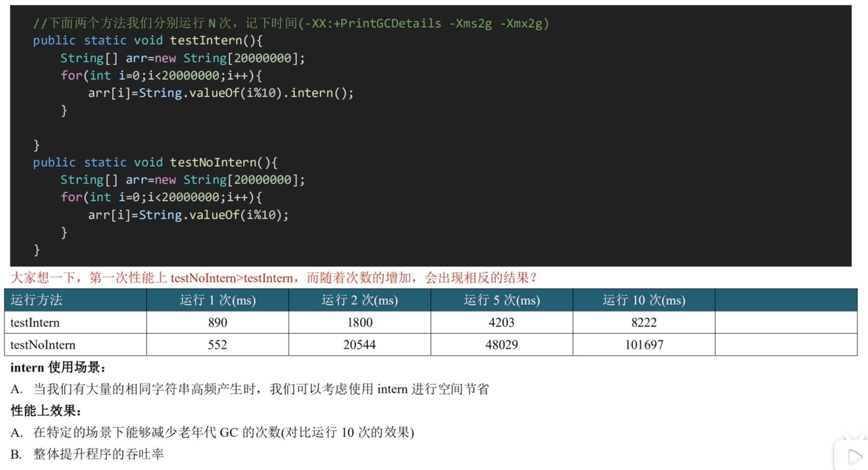
Task: Select the value 8222 in table
Action: [644, 323]
